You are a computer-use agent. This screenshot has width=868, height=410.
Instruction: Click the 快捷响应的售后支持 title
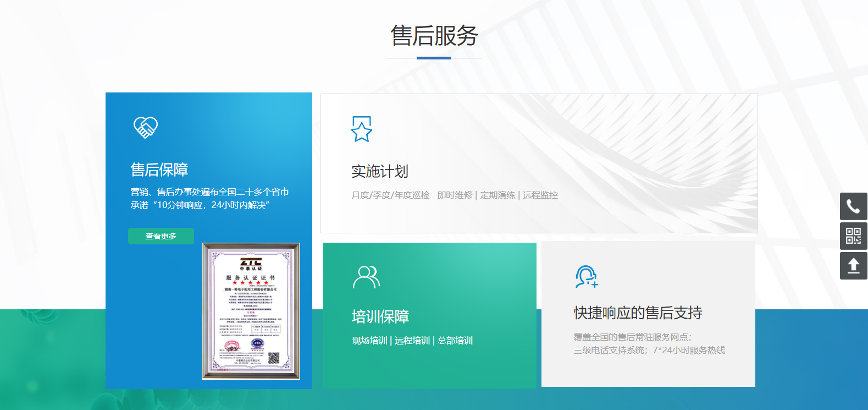pyautogui.click(x=638, y=313)
